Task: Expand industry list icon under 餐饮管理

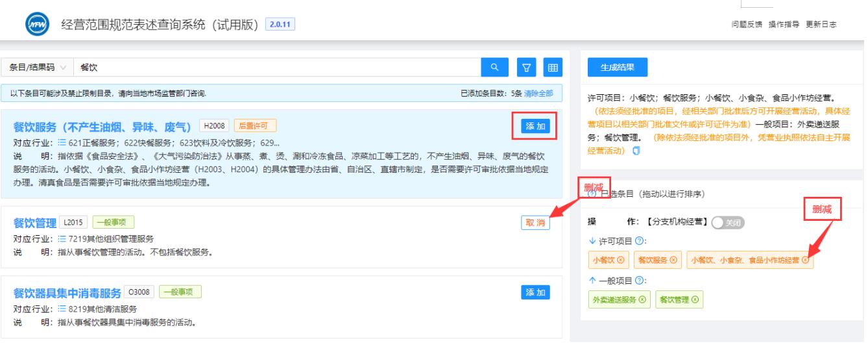Action: 63,238
